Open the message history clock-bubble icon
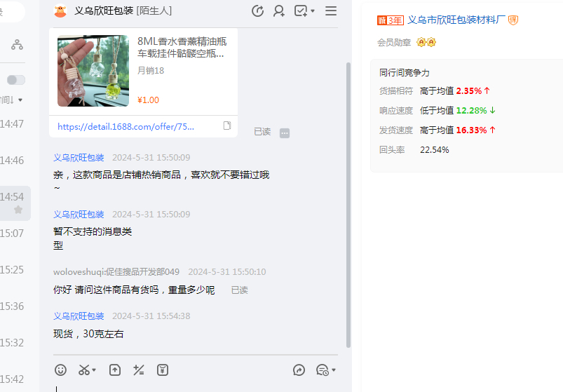This screenshot has width=563, height=392. pyautogui.click(x=322, y=370)
